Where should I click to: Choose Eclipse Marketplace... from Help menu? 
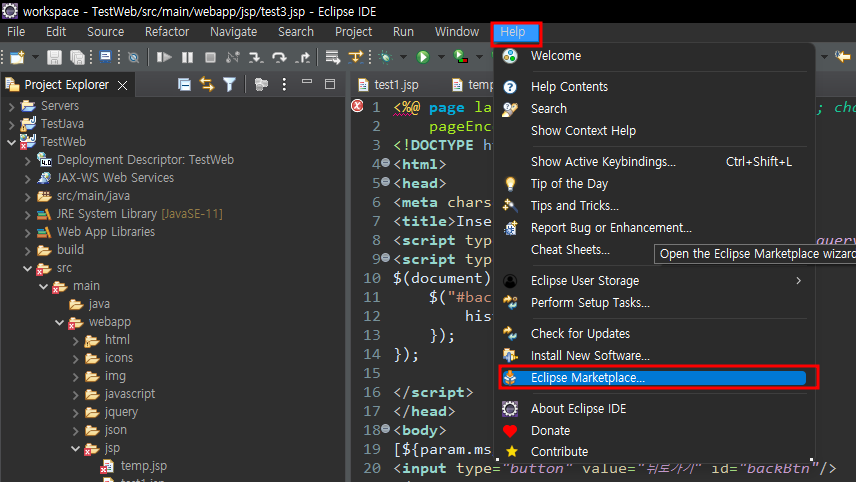point(654,378)
